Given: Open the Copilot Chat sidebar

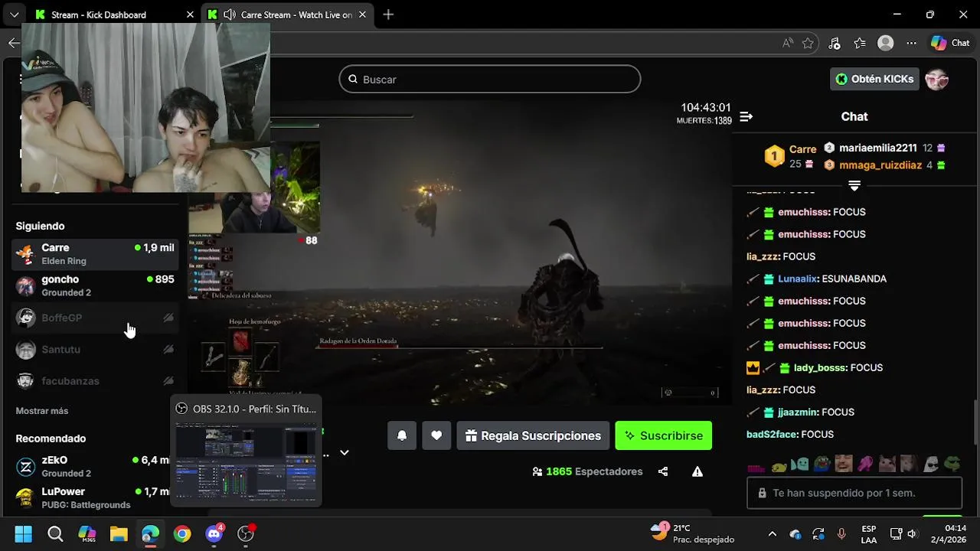Looking at the screenshot, I should click(x=950, y=43).
